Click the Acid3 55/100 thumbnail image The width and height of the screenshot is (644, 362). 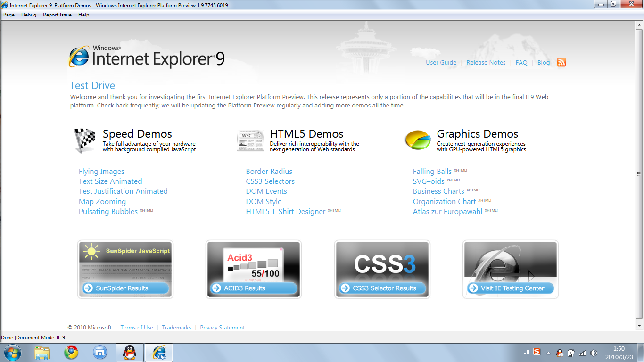(253, 262)
